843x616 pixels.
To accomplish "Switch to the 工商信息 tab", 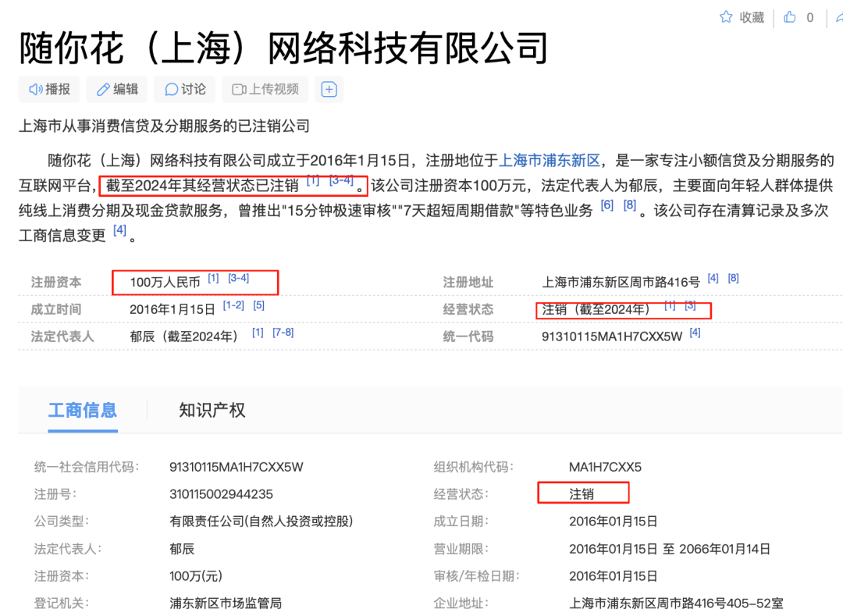I will pos(82,410).
